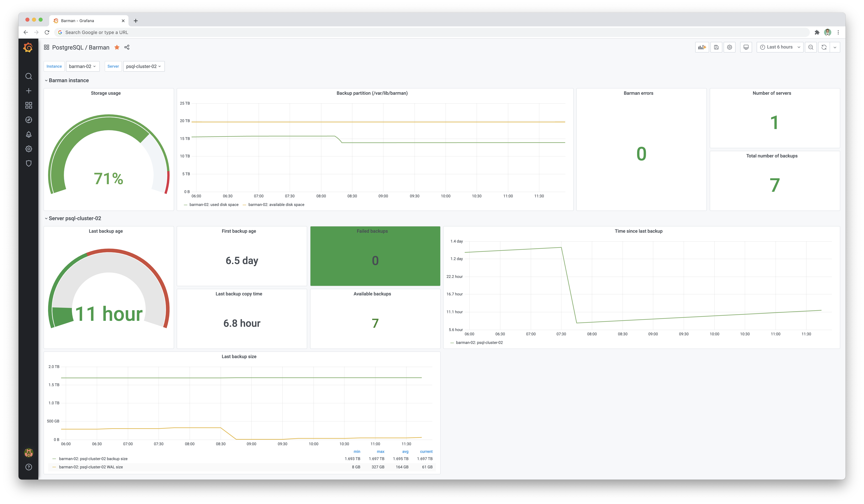Unstar the dashboard favorite star
The width and height of the screenshot is (864, 504).
[117, 47]
